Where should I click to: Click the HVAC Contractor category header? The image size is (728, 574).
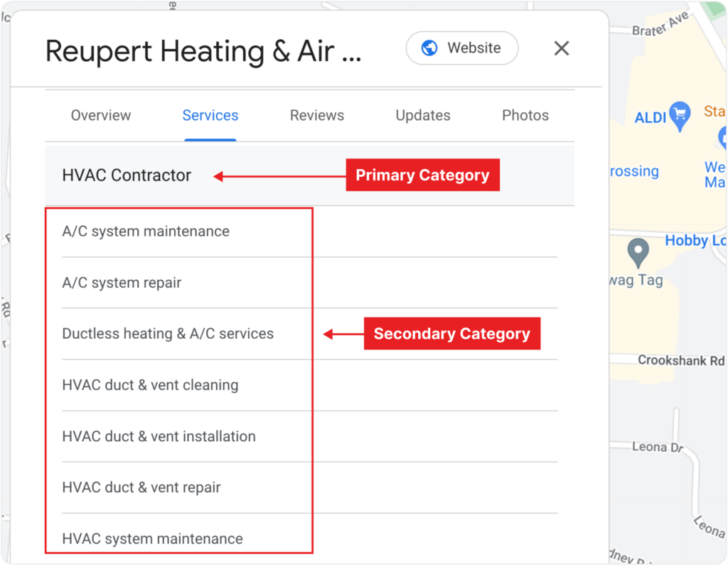pos(127,175)
